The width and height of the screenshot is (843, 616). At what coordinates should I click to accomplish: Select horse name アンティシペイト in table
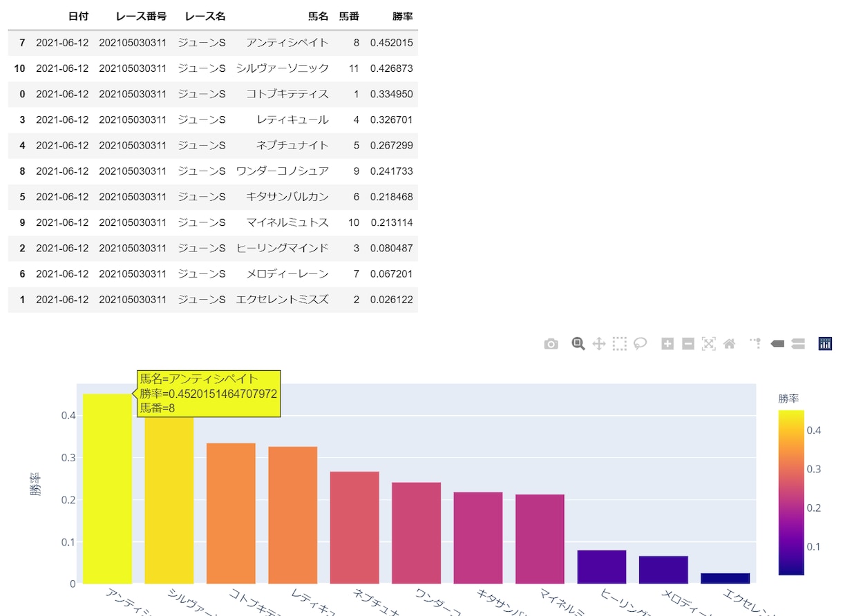pyautogui.click(x=287, y=43)
